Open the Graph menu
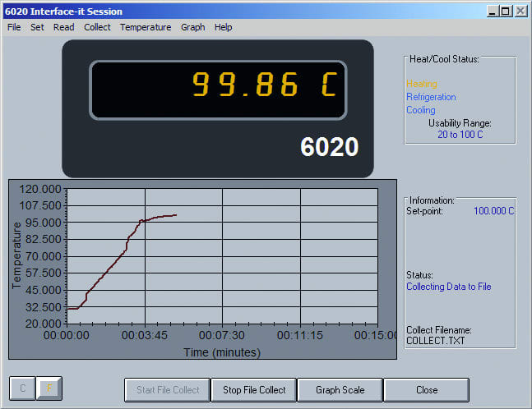Screen dimensions: 532x409 pyautogui.click(x=192, y=27)
